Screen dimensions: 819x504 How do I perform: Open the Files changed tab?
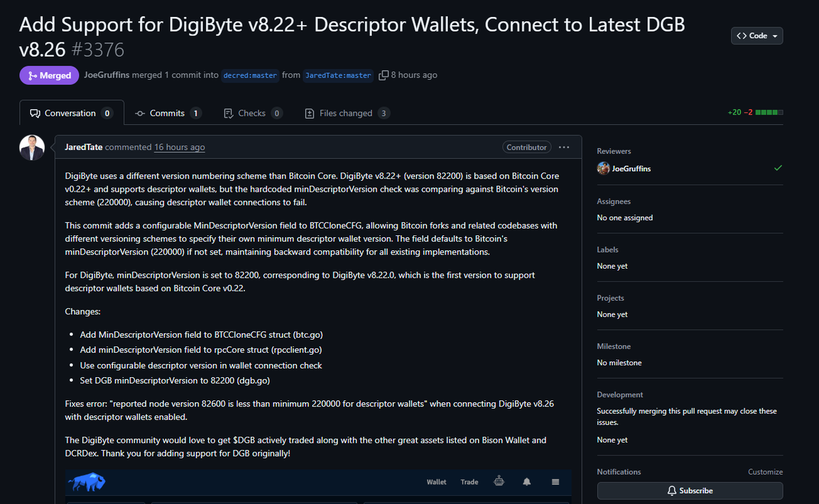coord(347,113)
